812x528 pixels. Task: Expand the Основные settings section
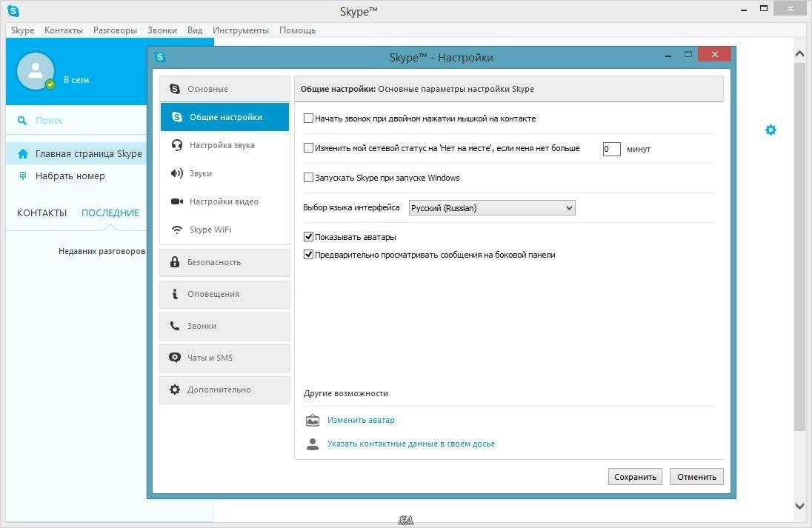(x=224, y=89)
